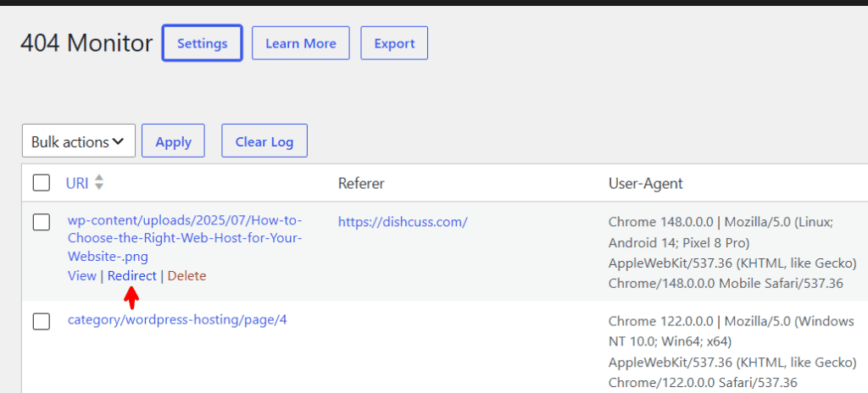This screenshot has height=393, width=868.
Task: Check the category/wordpress-hosting/page/4 row checkbox
Action: (x=42, y=322)
